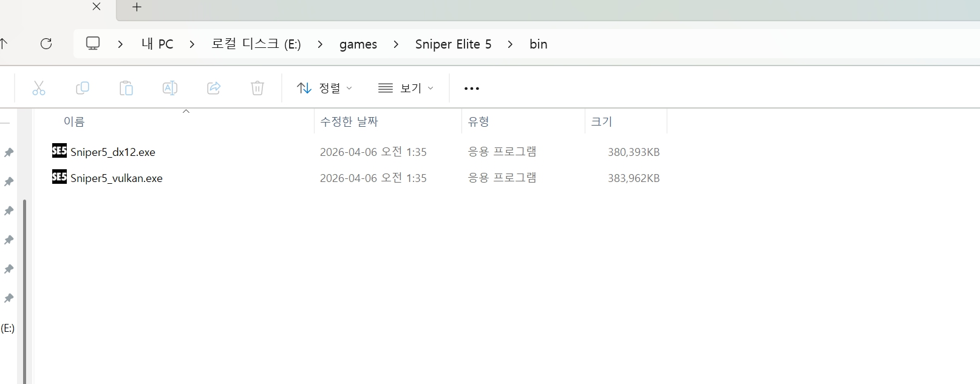Screen dimensions: 980x384
Task: Click the monitor icon in address bar
Action: tap(93, 44)
